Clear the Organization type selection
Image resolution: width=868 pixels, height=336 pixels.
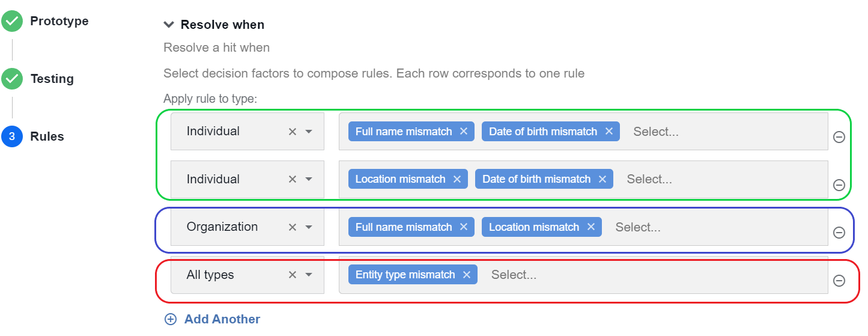(x=293, y=227)
